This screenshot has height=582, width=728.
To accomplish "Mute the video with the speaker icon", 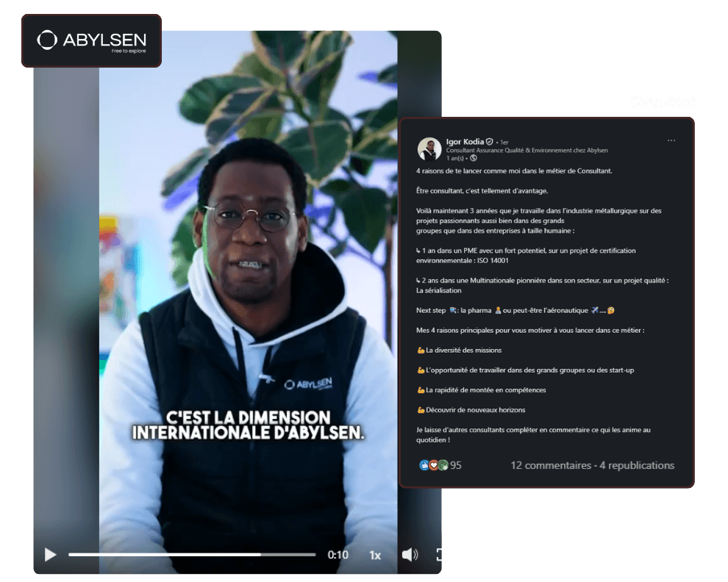I will (x=410, y=555).
